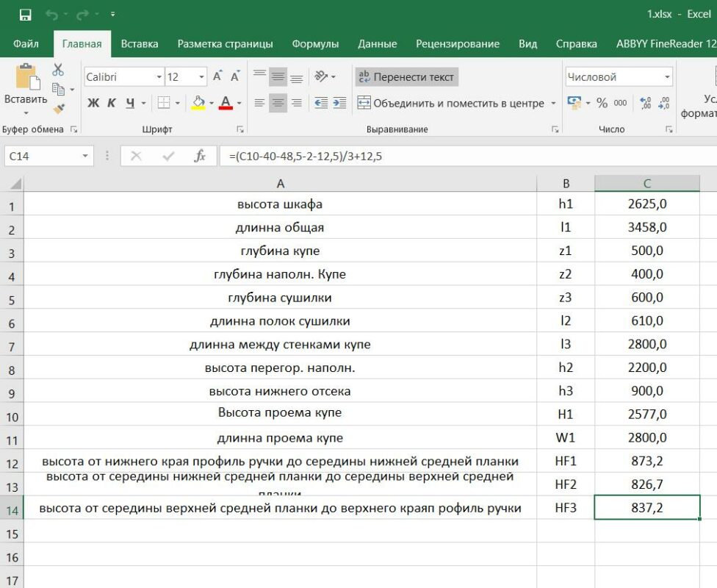
Task: Toggle bold Ж formatting
Action: point(93,103)
